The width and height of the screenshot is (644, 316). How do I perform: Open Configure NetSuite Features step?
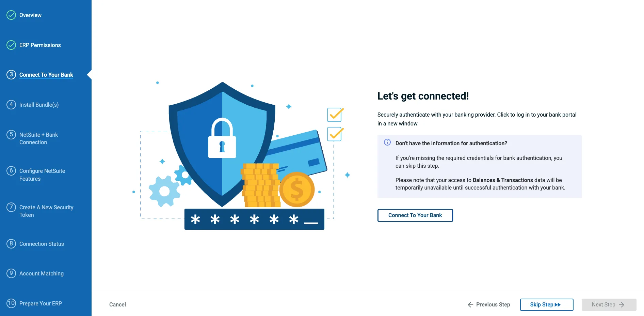tap(42, 175)
